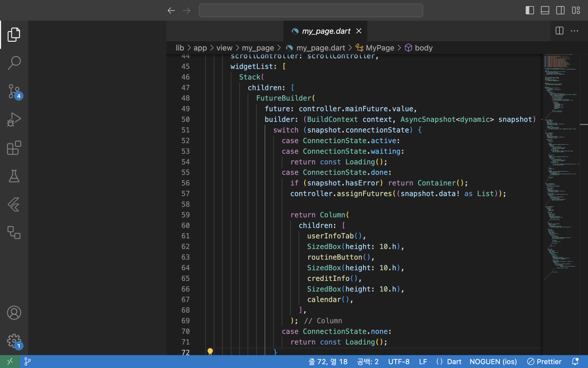This screenshot has width=588, height=368.
Task: Select the NOGUEN (ios) device
Action: [493, 361]
